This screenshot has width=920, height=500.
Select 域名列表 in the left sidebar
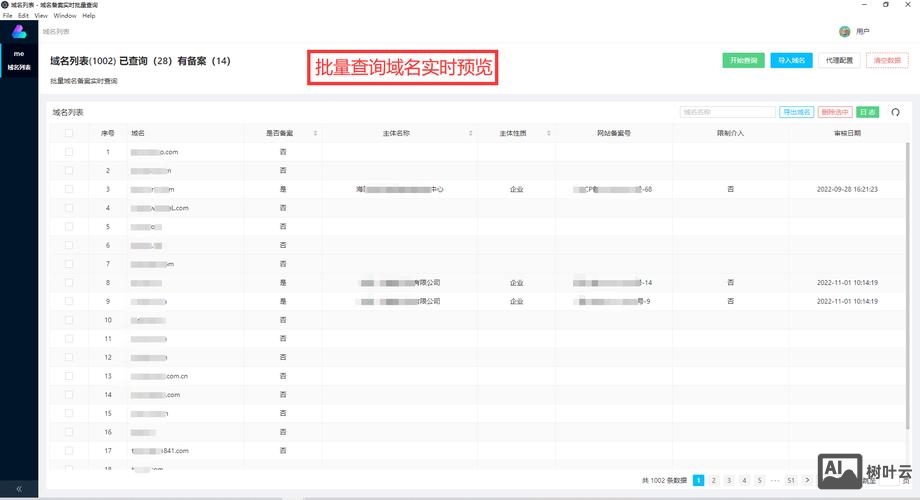(19, 68)
